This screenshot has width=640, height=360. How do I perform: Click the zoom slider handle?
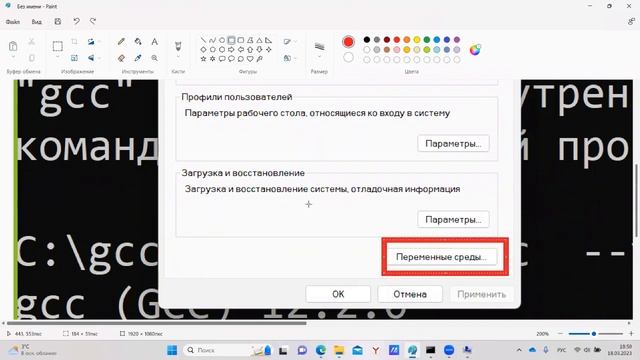[x=594, y=334]
